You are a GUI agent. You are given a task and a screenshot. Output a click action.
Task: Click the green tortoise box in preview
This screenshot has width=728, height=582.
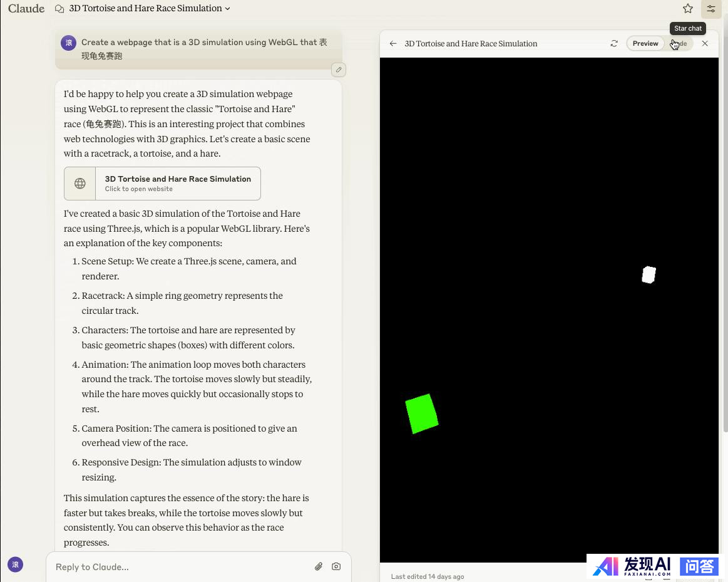tap(421, 413)
